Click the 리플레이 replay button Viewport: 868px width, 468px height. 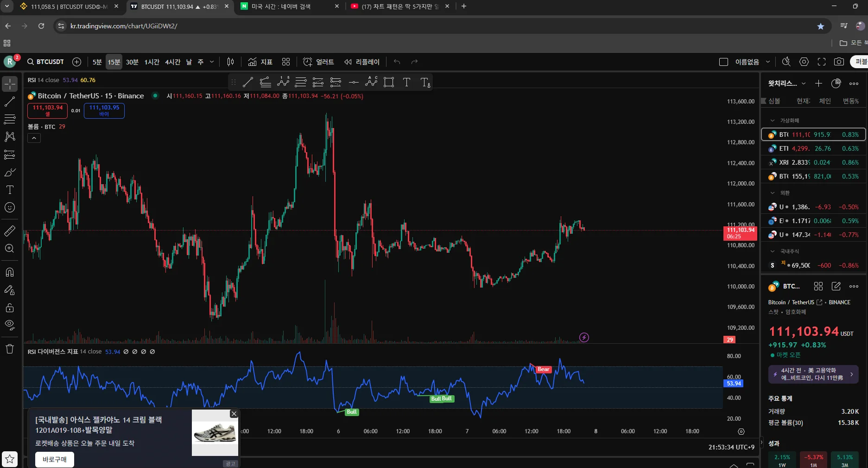click(x=362, y=62)
